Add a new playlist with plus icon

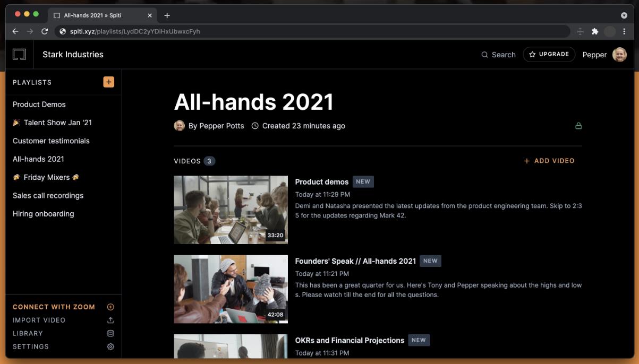tap(109, 82)
